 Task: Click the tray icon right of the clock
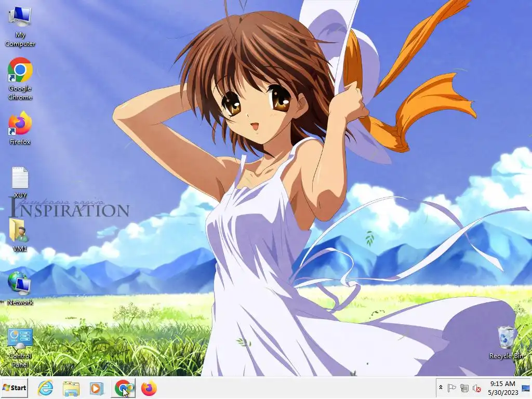[x=526, y=388]
